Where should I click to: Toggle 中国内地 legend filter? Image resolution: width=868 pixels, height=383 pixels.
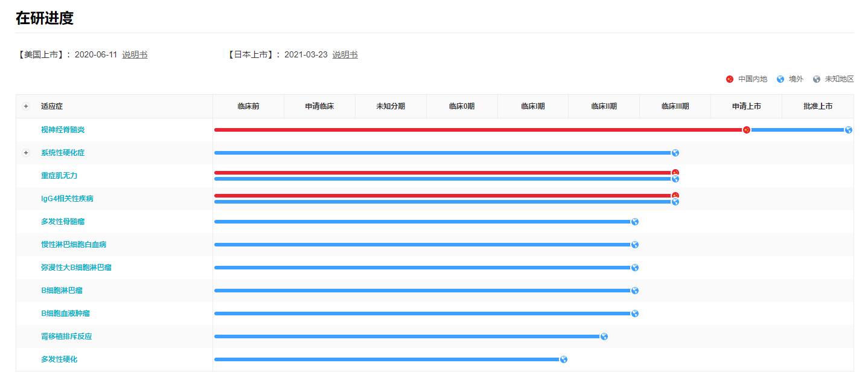tap(747, 79)
